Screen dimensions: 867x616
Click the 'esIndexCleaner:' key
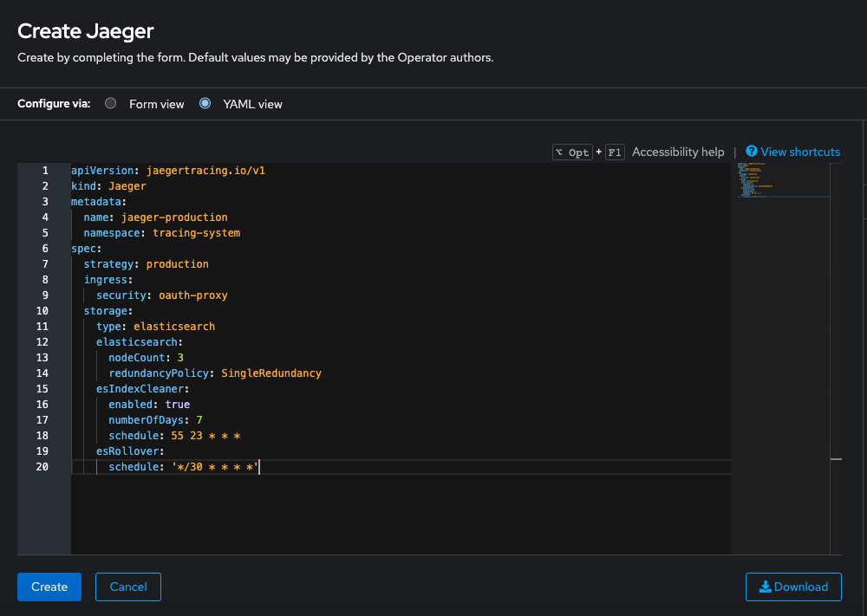click(143, 389)
